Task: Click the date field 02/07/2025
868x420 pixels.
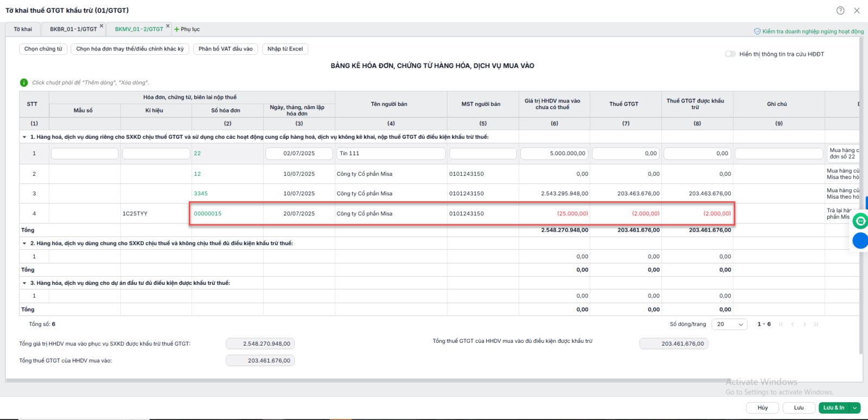Action: coord(299,154)
